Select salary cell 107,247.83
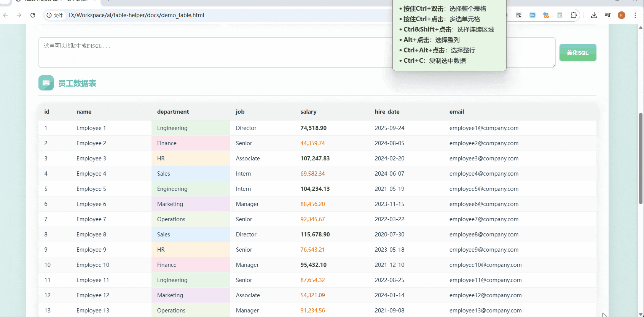Image resolution: width=644 pixels, height=317 pixels. (315, 158)
